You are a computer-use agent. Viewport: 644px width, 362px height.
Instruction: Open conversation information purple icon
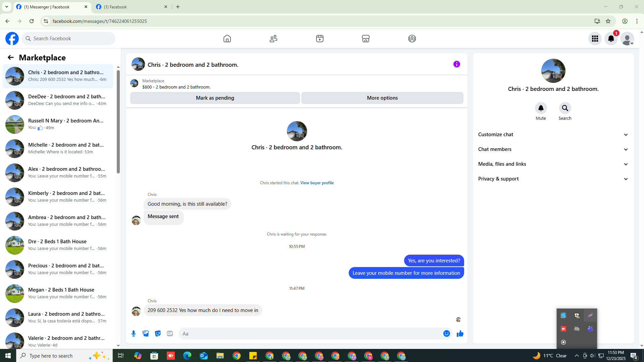457,64
